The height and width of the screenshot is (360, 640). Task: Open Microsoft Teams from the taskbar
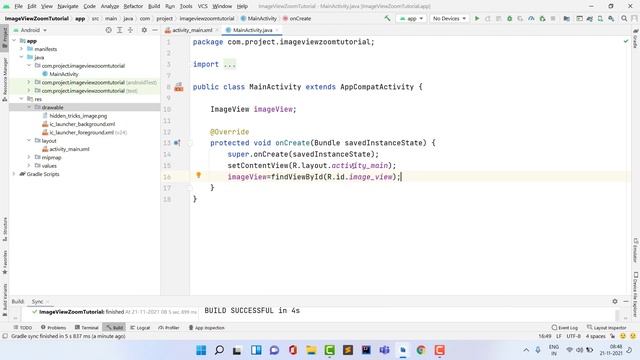(x=384, y=350)
